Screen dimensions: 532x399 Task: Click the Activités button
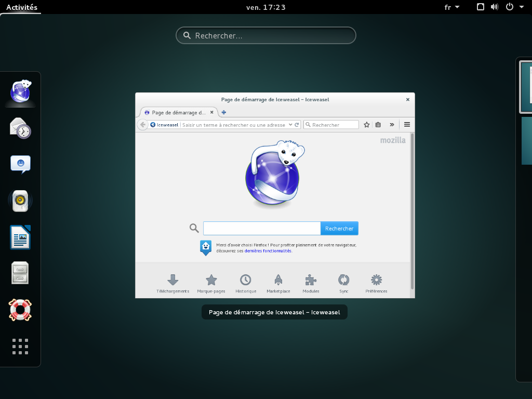point(22,7)
